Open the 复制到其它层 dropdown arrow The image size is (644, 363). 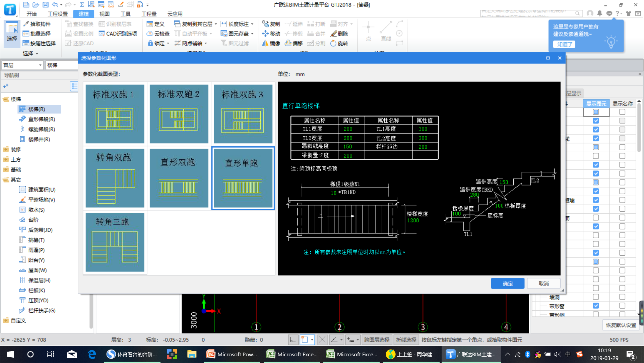point(216,24)
